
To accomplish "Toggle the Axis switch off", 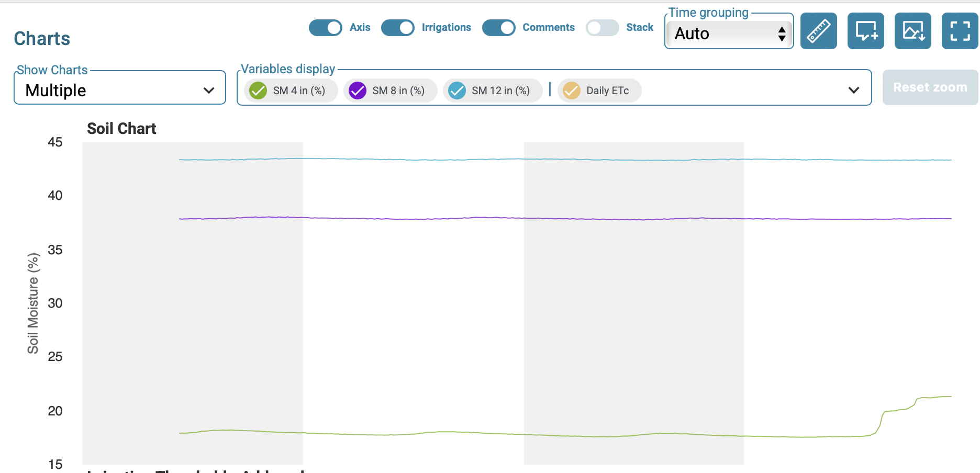I will click(326, 28).
